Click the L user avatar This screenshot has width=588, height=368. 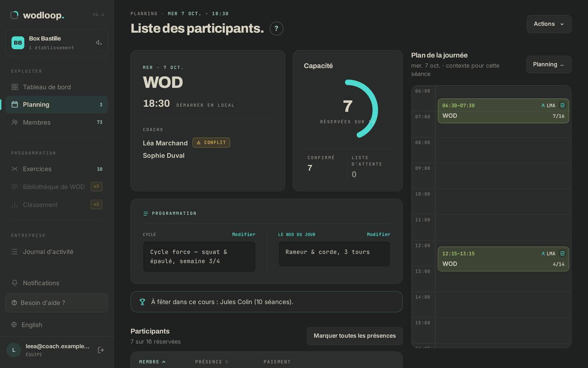point(14,350)
